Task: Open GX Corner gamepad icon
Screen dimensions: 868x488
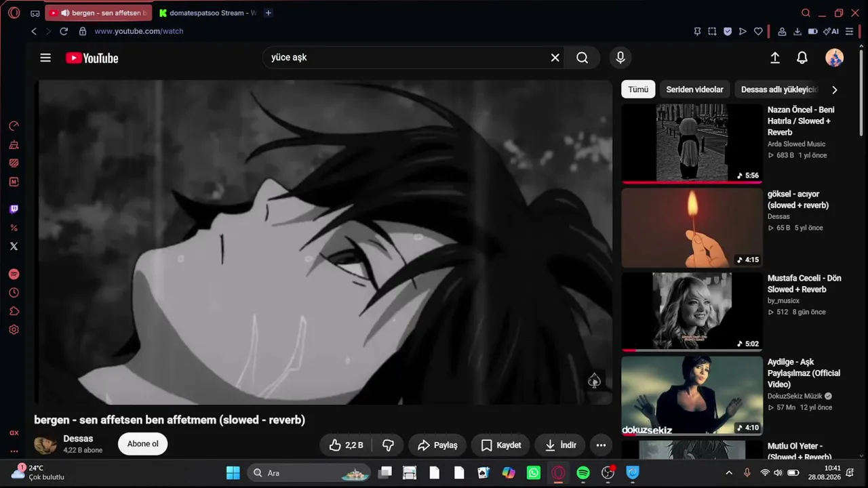Action: (35, 13)
